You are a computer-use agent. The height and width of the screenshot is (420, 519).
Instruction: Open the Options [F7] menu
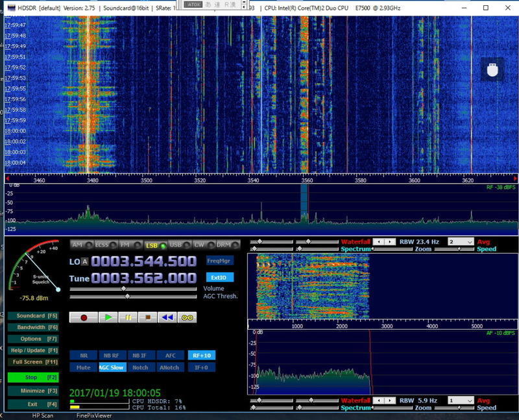[34, 339]
